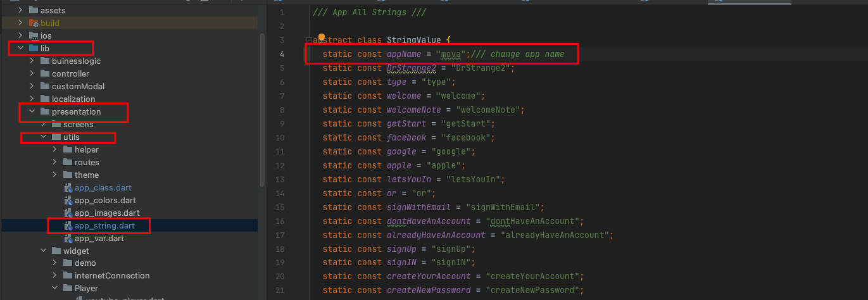Click the app_images.dart file icon
This screenshot has height=300, width=868.
coord(68,213)
